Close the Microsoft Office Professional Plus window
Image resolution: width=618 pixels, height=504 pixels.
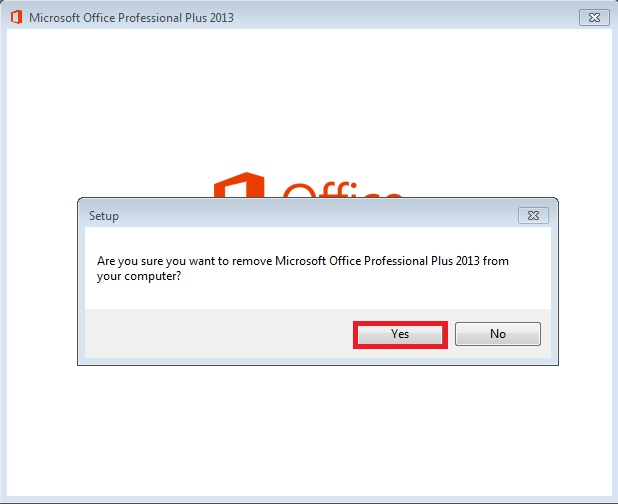594,18
